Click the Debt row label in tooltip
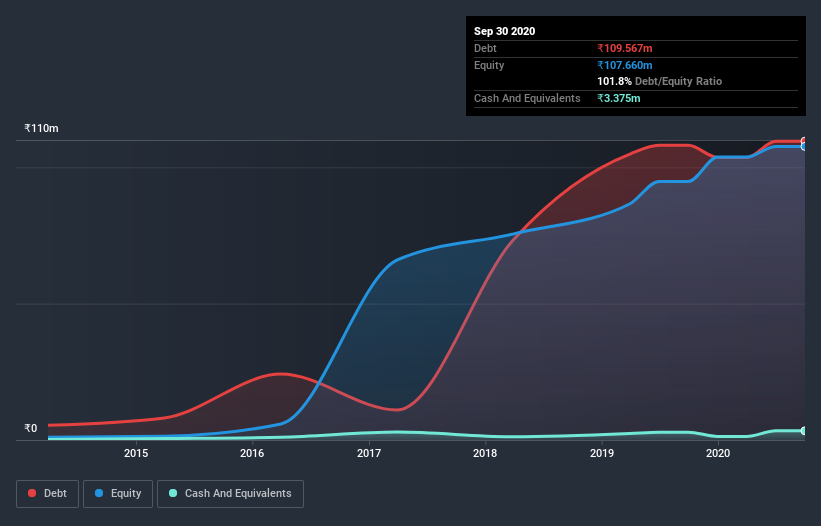Viewport: 821px width, 526px height. point(485,48)
